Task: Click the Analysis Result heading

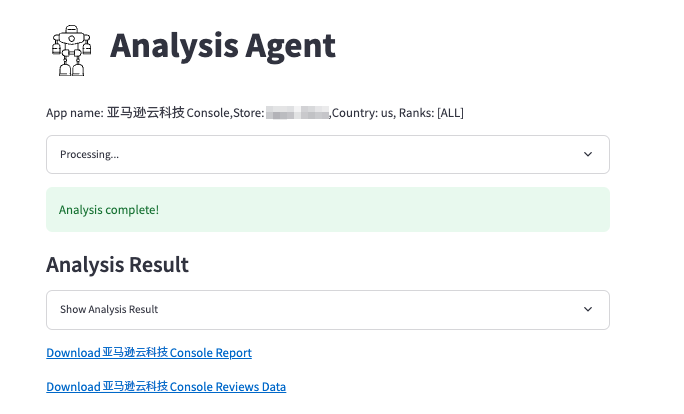Action: pos(117,265)
